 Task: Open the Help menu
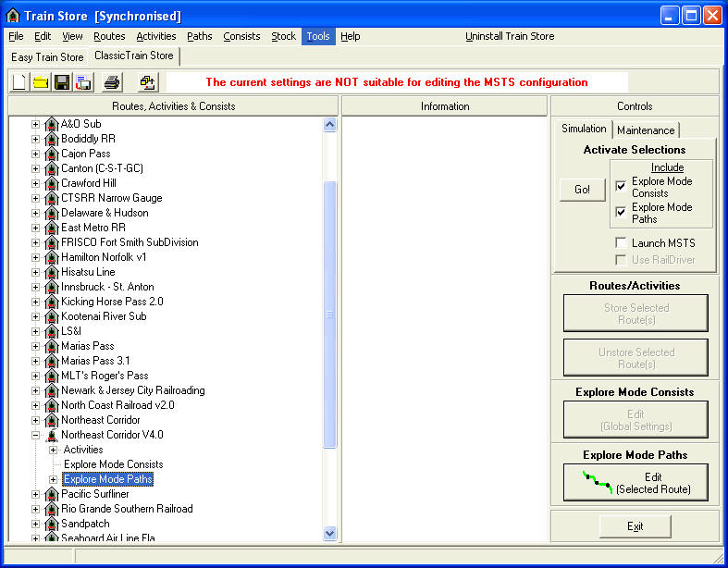click(350, 36)
